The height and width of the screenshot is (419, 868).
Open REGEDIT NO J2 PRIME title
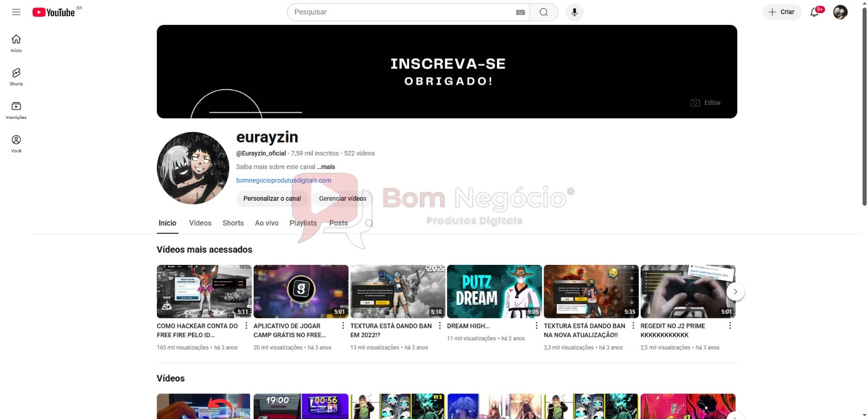(x=673, y=331)
